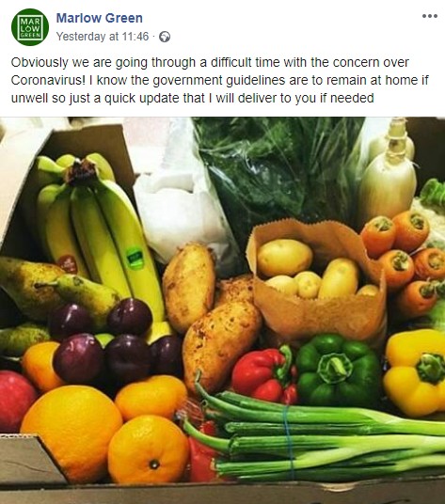445x504 pixels.
Task: Click the red bell pepper in the photo
Action: coord(265,374)
